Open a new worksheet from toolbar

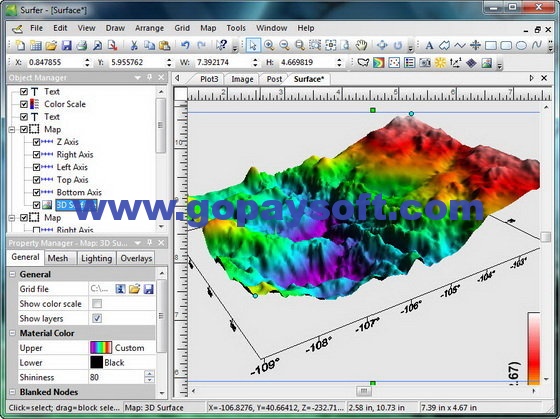36,45
